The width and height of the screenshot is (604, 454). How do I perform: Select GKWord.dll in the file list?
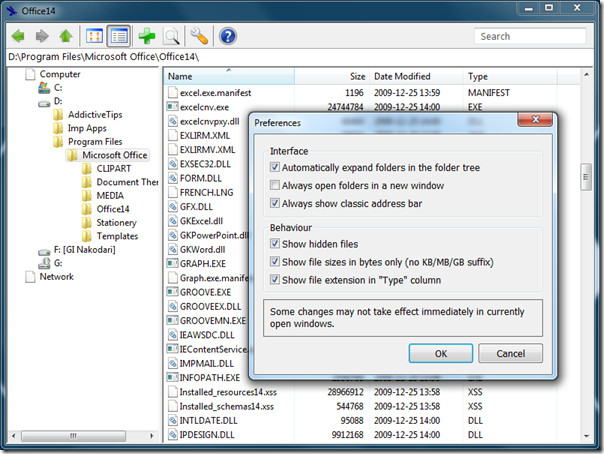pyautogui.click(x=202, y=250)
